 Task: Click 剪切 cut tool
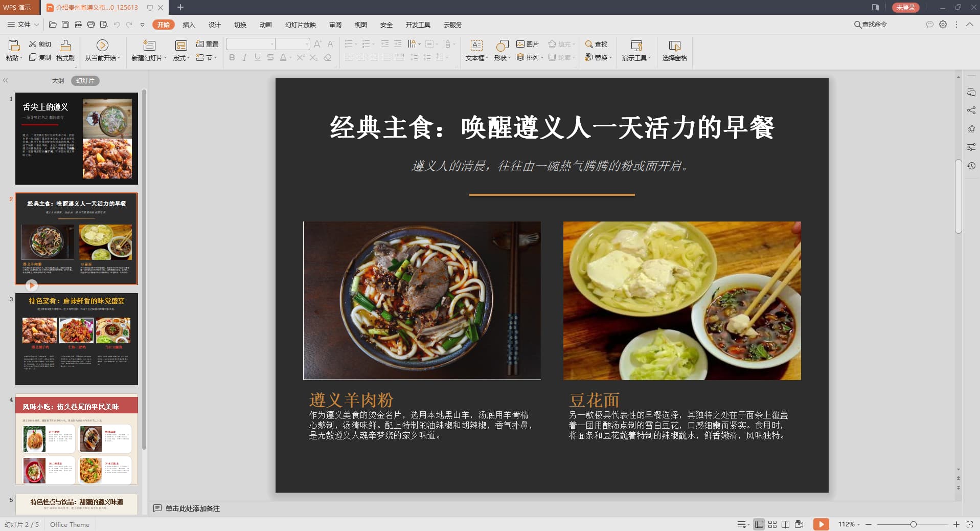click(40, 45)
